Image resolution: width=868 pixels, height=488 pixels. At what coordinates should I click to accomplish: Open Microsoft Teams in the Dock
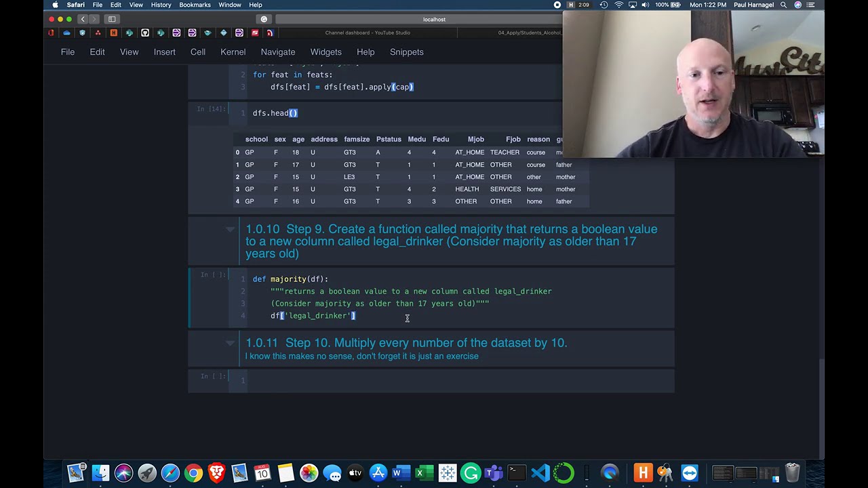pos(494,472)
